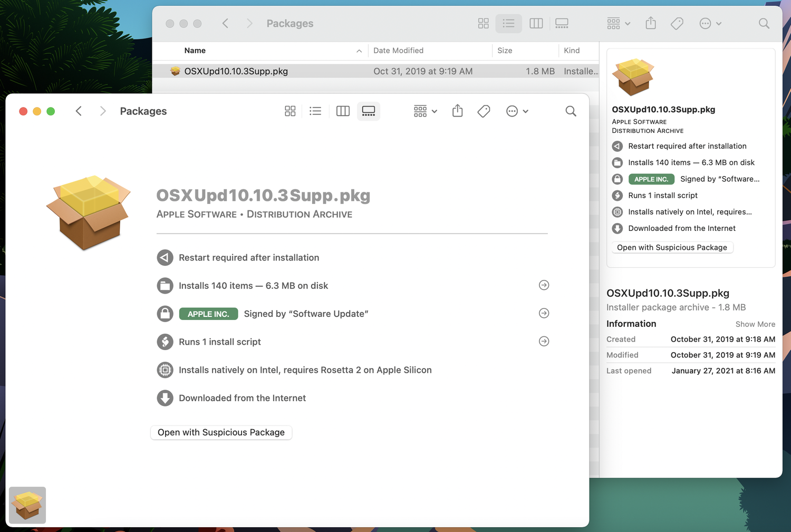
Task: Switch front window to column view
Action: pyautogui.click(x=343, y=111)
